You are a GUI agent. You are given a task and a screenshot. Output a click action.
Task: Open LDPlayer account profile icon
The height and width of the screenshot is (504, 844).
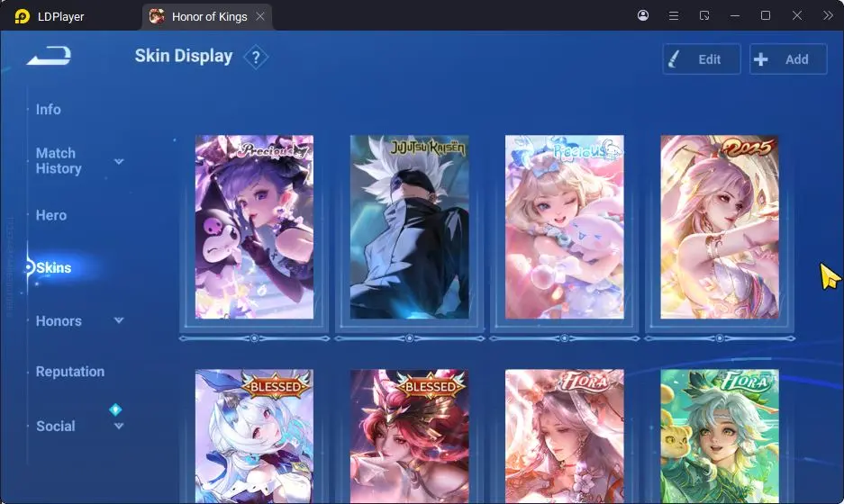tap(643, 15)
